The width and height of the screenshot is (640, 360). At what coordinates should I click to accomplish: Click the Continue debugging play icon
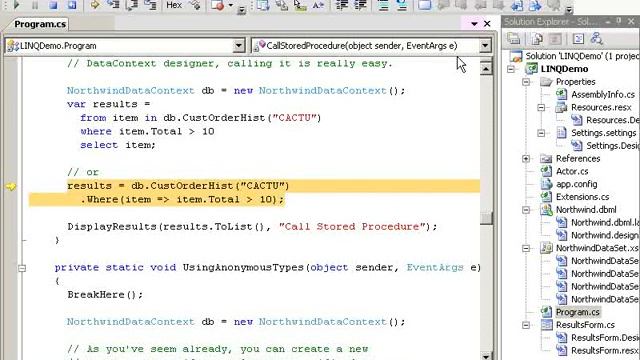tap(17, 5)
